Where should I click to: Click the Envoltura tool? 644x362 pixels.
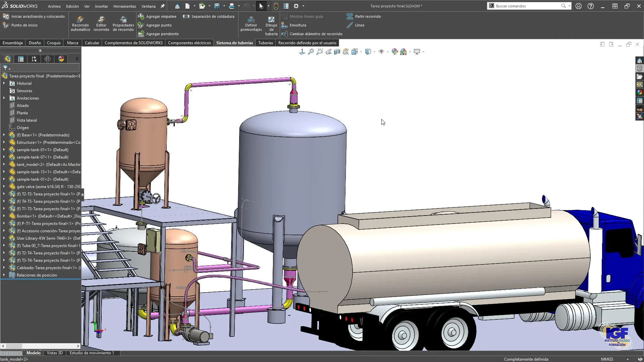click(294, 25)
